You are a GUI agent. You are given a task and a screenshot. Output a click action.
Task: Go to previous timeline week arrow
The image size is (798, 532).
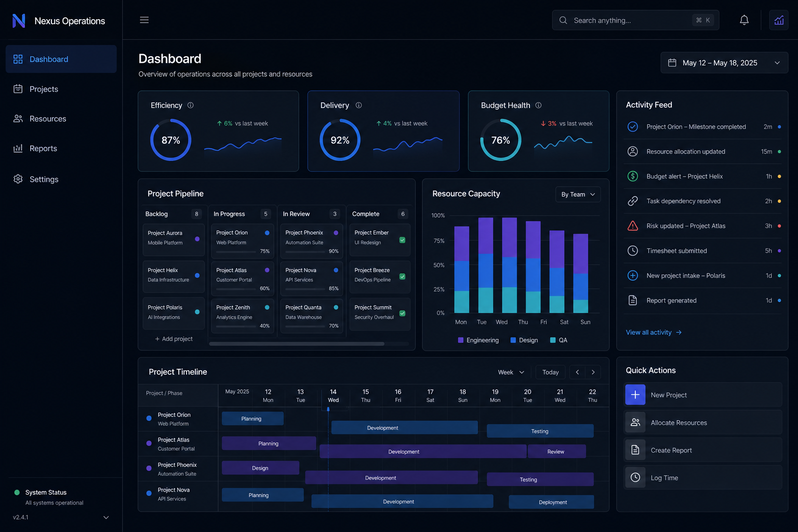pyautogui.click(x=577, y=372)
